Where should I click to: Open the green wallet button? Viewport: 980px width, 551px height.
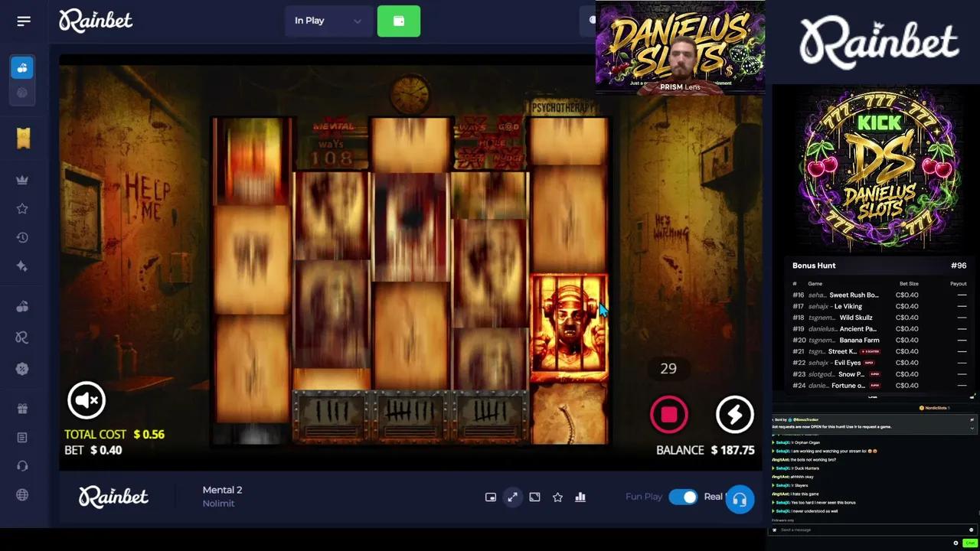coord(399,21)
